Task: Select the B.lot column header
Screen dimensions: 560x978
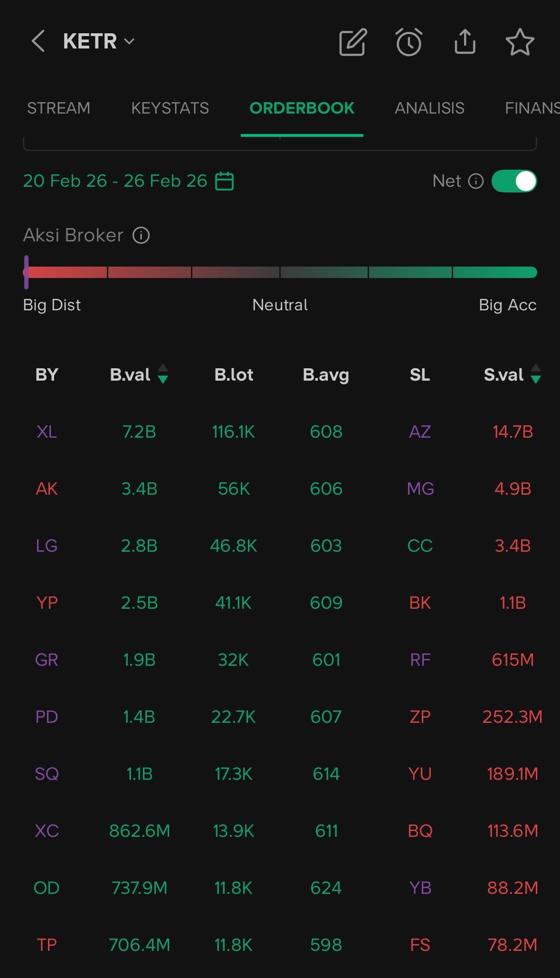Action: [x=234, y=375]
